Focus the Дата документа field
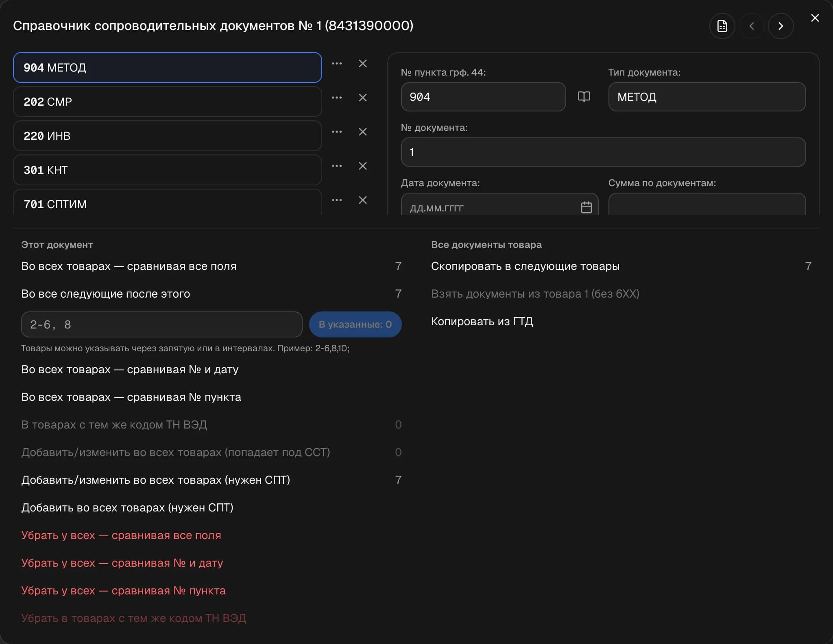 tap(499, 204)
